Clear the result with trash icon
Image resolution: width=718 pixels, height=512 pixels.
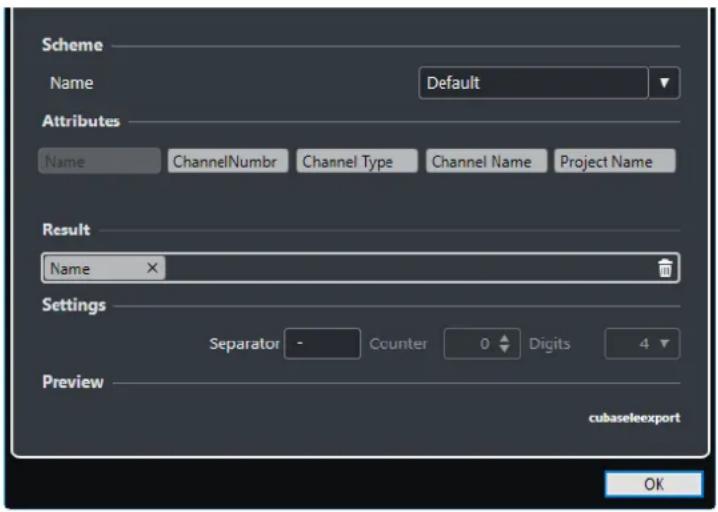pos(665,268)
